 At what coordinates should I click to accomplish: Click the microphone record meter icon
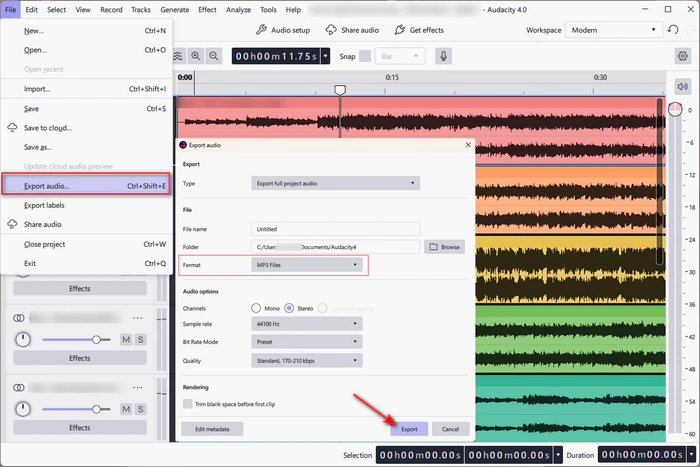coord(443,56)
